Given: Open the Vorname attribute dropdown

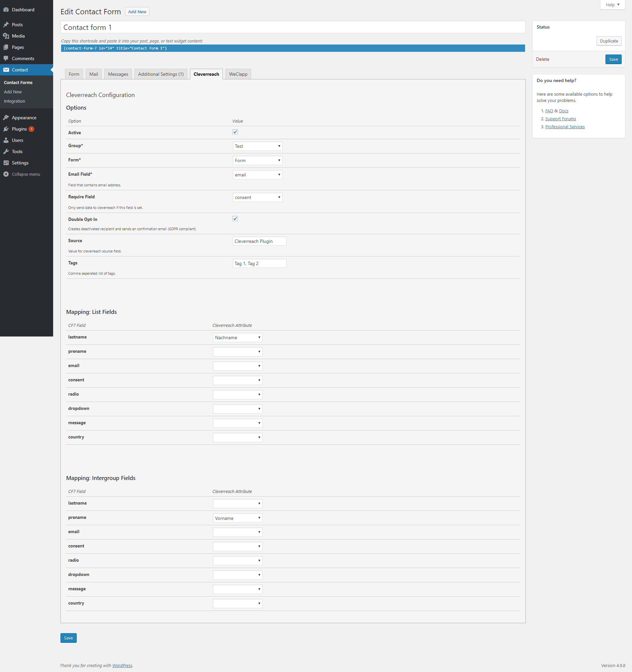Looking at the screenshot, I should point(237,518).
